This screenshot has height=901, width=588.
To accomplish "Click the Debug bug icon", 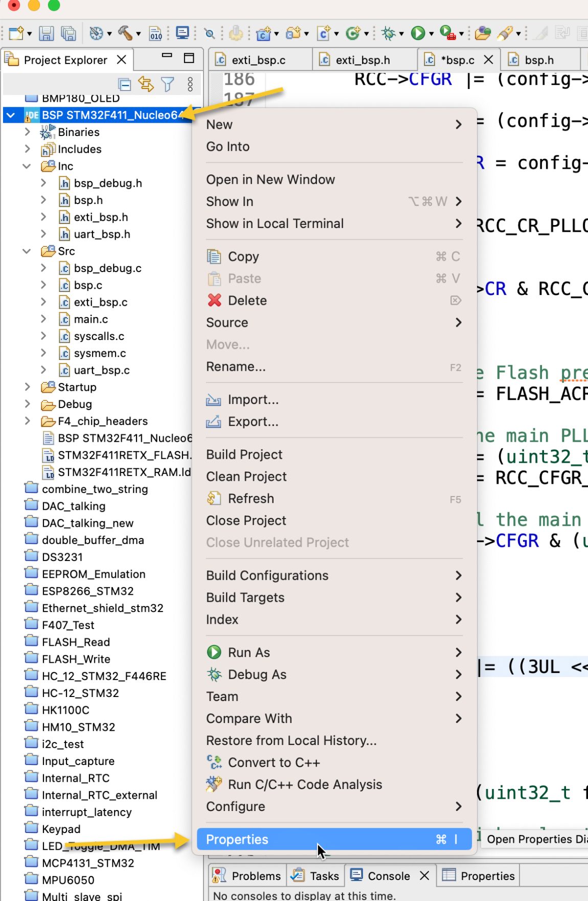I will [389, 34].
